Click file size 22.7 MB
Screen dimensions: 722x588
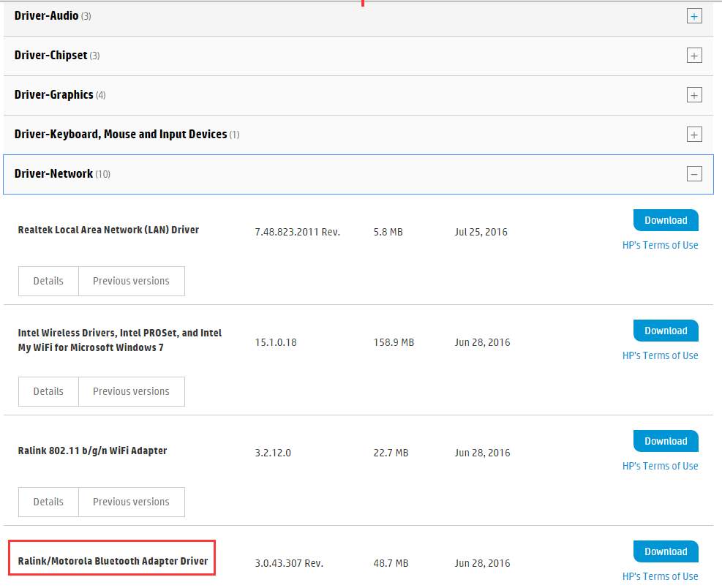[x=391, y=453]
